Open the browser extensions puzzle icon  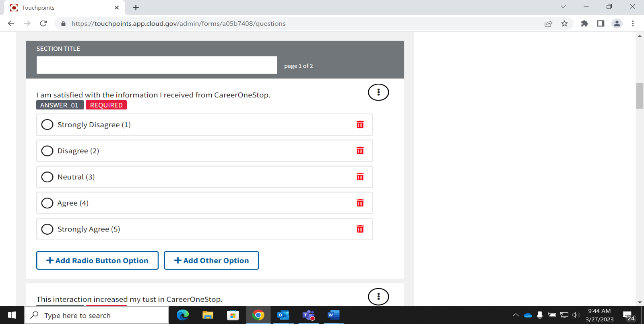584,24
